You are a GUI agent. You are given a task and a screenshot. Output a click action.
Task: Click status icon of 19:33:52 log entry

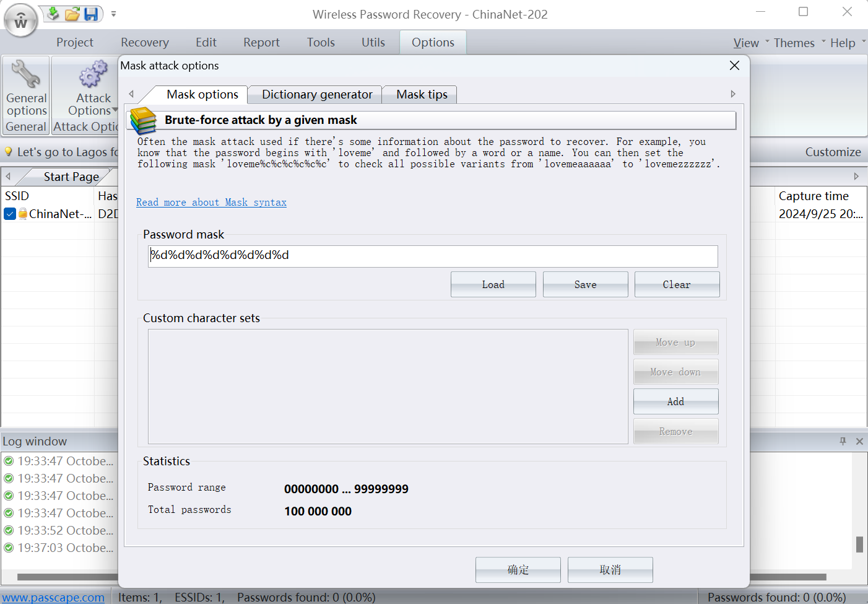tap(9, 530)
